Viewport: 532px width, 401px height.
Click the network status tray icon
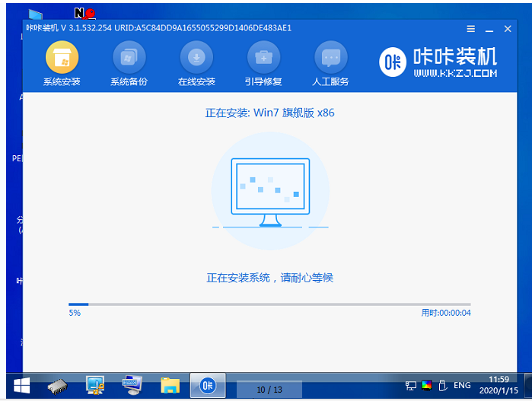coord(411,387)
